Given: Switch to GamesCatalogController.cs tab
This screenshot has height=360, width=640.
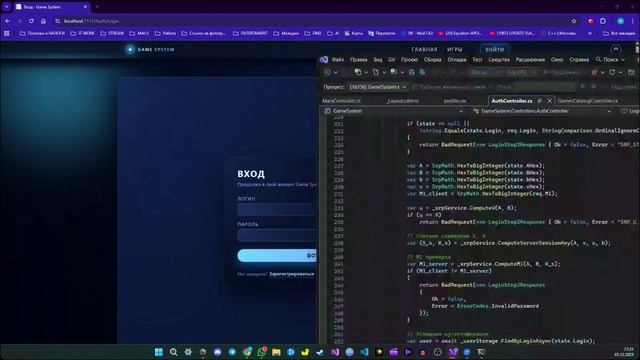Looking at the screenshot, I should [x=588, y=101].
